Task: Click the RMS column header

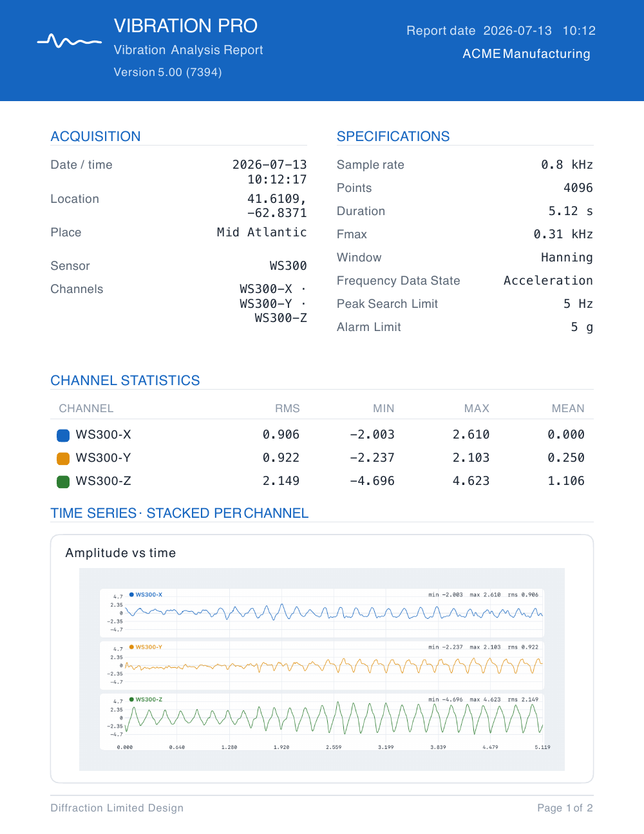Action: click(287, 408)
